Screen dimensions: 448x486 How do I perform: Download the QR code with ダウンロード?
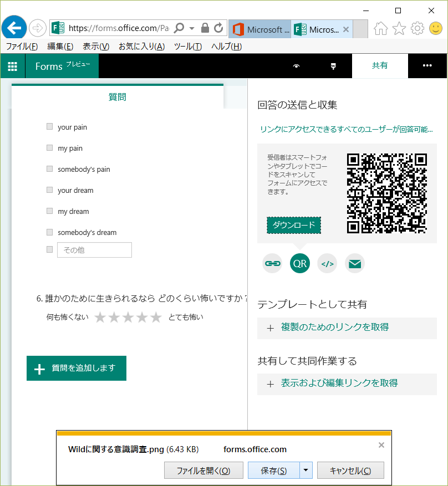coord(294,225)
